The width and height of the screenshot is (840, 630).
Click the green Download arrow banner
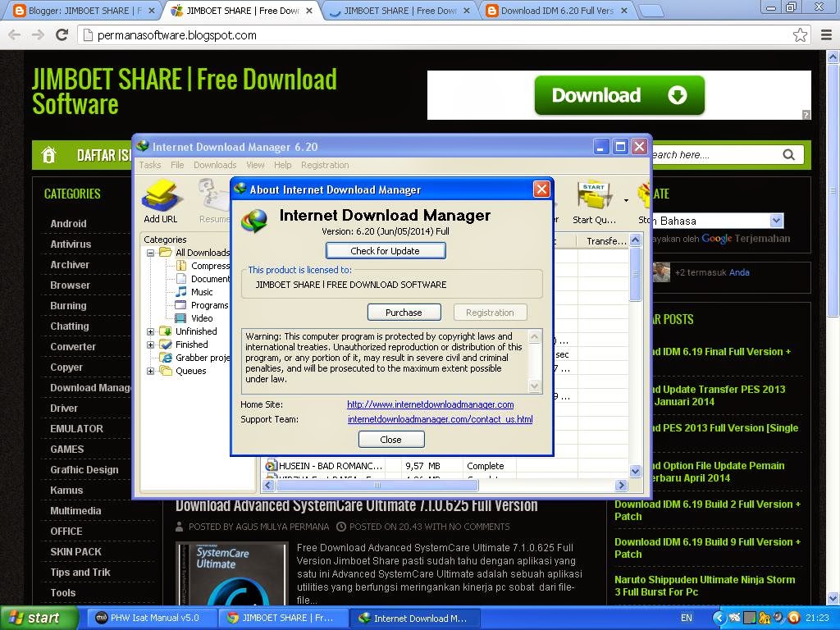coord(619,95)
